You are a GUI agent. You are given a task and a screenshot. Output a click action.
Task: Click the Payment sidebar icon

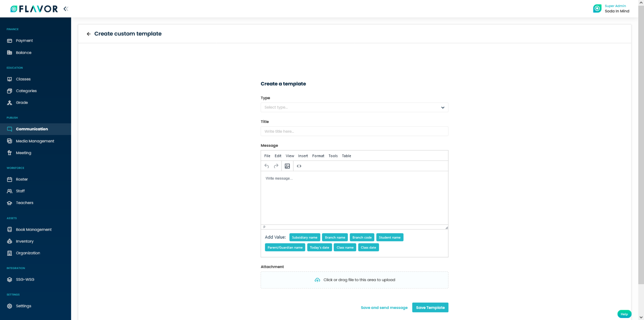10,41
